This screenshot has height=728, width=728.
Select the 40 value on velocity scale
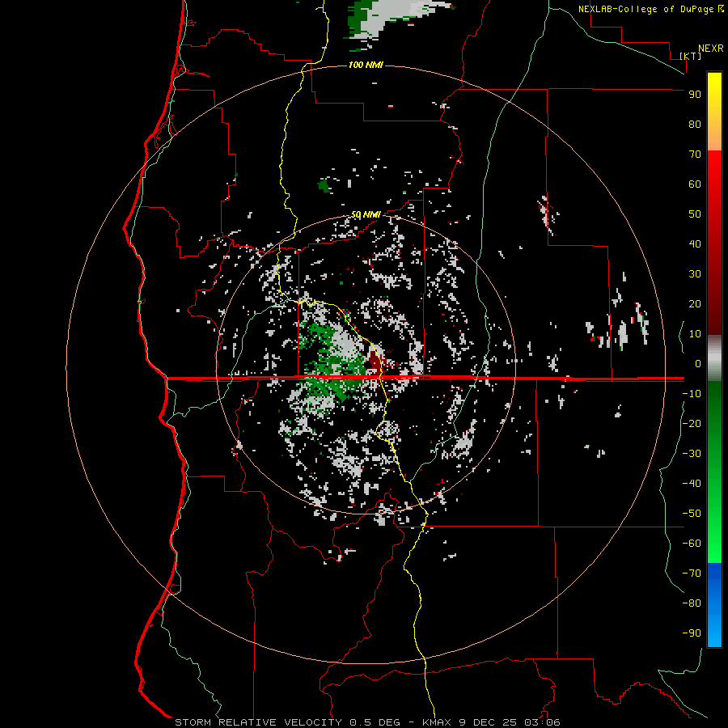point(695,243)
